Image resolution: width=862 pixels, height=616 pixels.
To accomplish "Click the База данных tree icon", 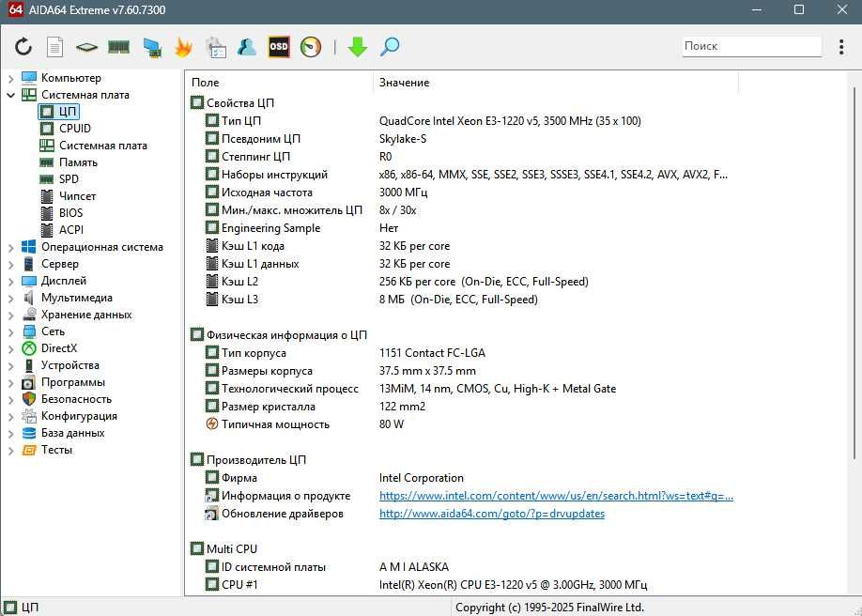I will 29,434.
